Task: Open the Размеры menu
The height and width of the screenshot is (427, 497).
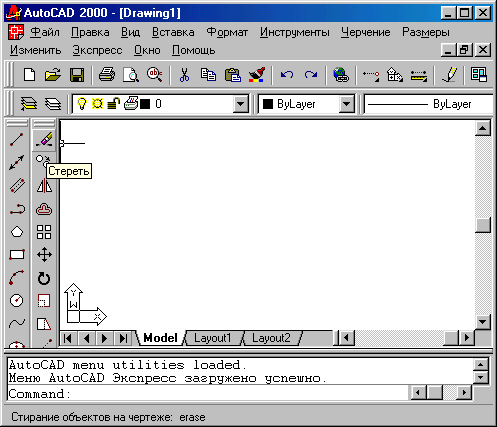Action: click(x=426, y=32)
